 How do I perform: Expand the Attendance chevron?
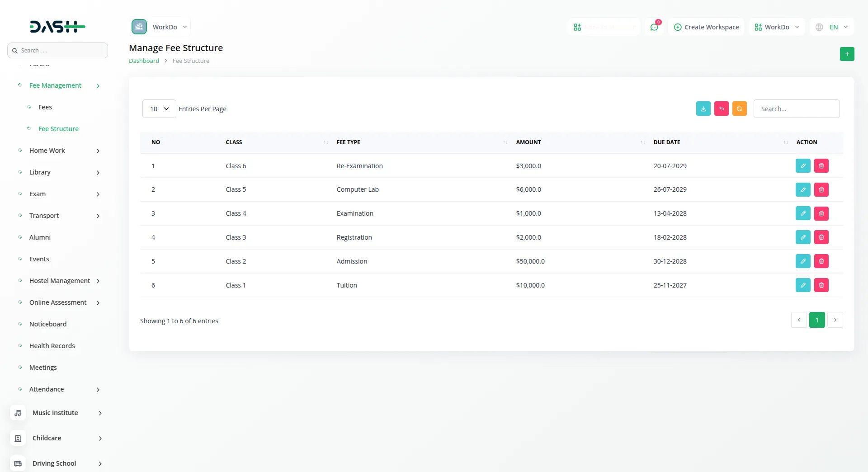pos(98,390)
